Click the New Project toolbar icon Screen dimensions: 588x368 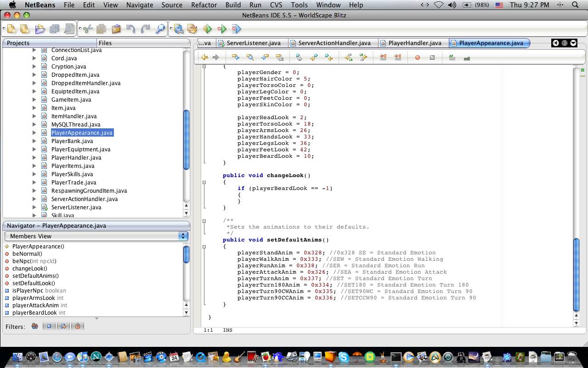(x=25, y=29)
